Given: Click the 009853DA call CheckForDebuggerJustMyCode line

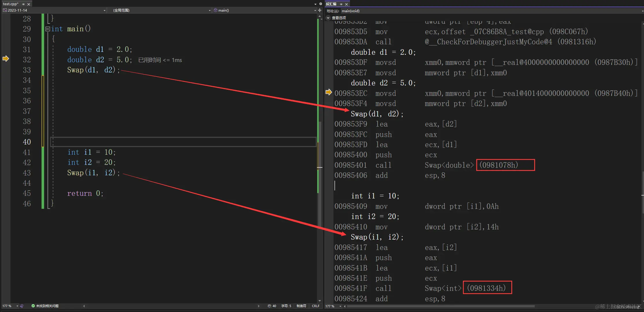Looking at the screenshot, I should click(466, 42).
